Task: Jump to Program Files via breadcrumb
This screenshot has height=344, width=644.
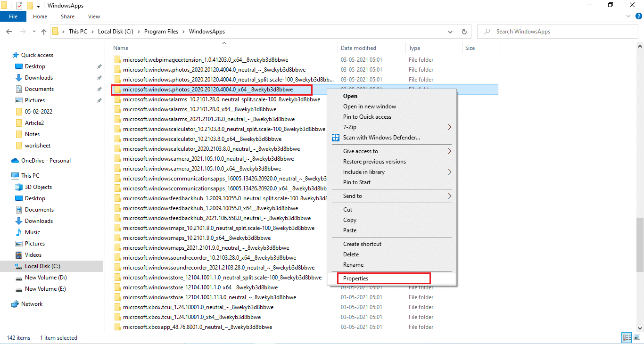Action: [x=161, y=32]
